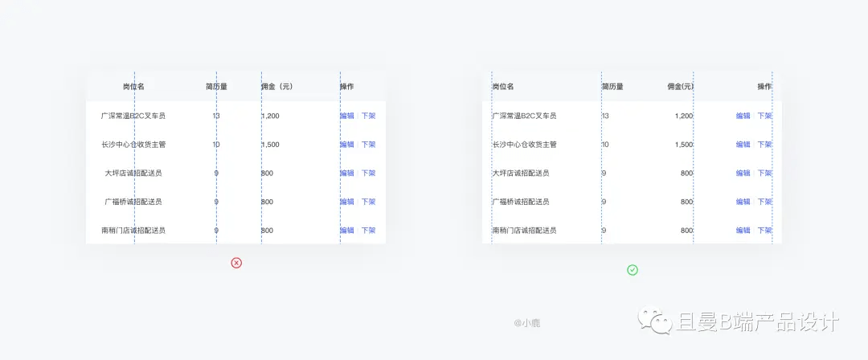Edit 长沙中心仓收货主管 row in red-X table
This screenshot has height=360, width=868.
(x=347, y=145)
